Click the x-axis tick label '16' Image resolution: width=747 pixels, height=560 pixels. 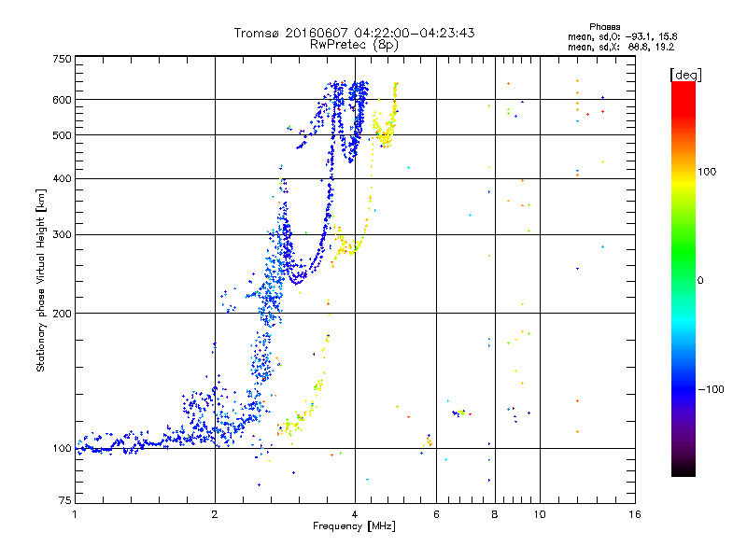click(x=635, y=514)
